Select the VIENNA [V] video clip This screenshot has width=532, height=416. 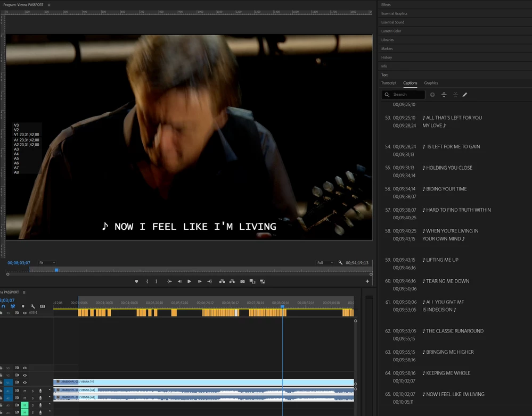pyautogui.click(x=203, y=382)
